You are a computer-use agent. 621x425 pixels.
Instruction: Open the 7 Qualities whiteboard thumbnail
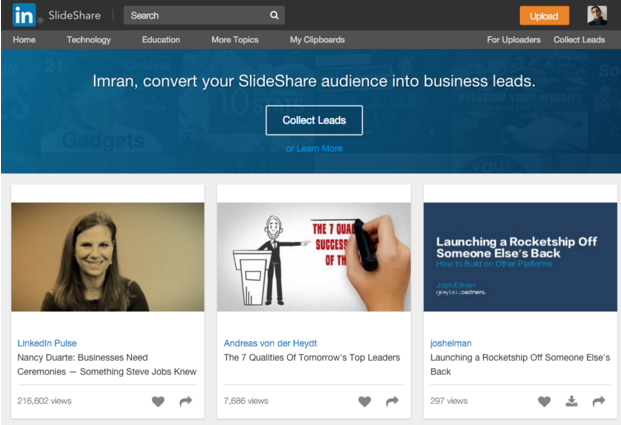click(x=313, y=257)
